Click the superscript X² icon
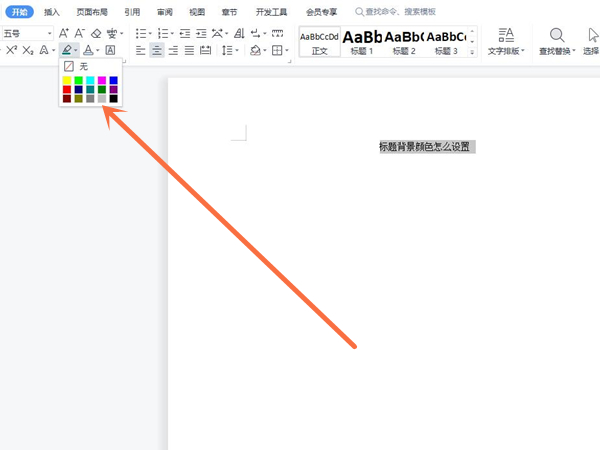This screenshot has width=600, height=450. pyautogui.click(x=11, y=50)
